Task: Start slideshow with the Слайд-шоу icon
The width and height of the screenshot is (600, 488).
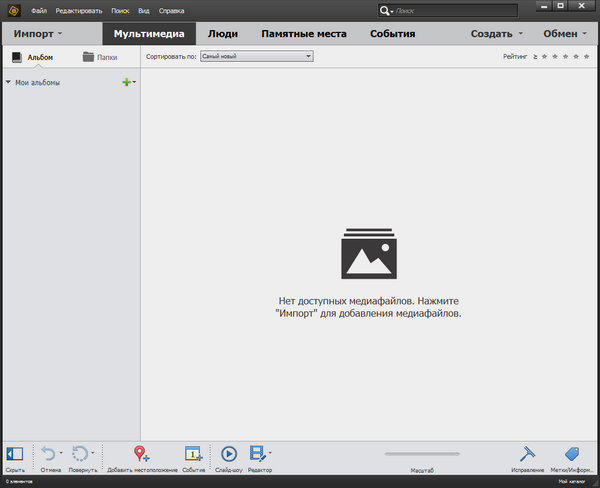Action: [x=228, y=455]
